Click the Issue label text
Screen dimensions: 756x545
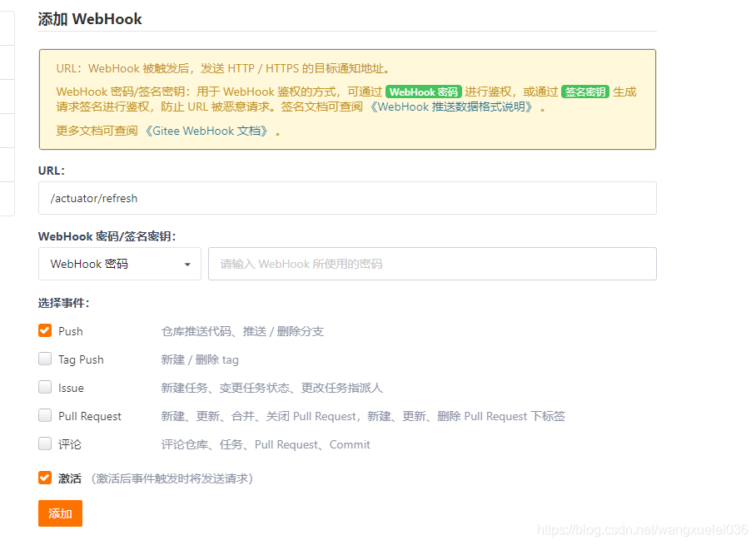click(x=71, y=388)
